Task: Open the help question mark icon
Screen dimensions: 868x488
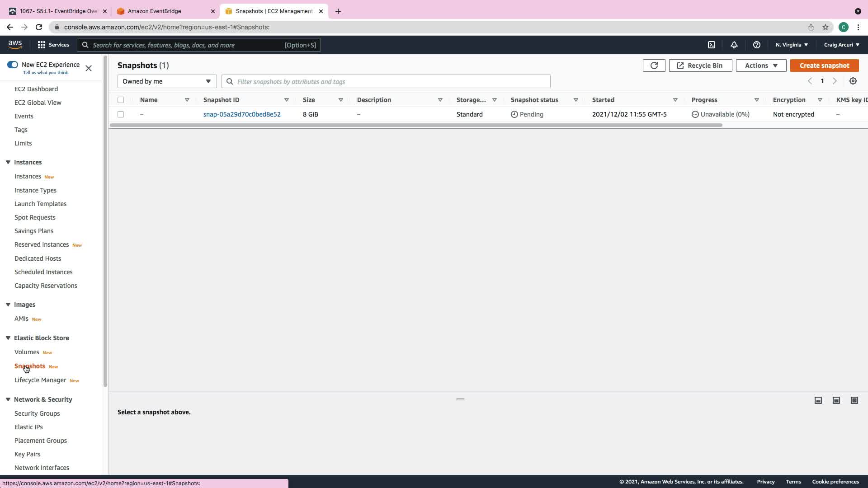Action: point(756,45)
